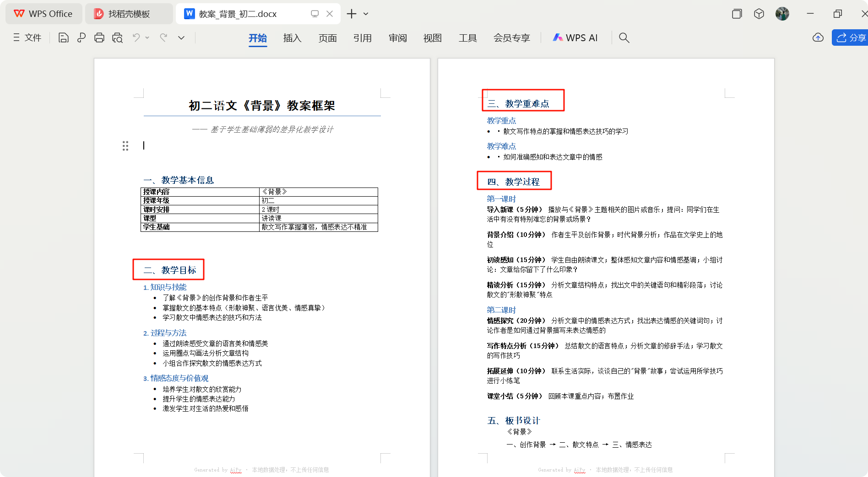Click the export to PDF icon
The image size is (868, 477).
[x=81, y=38]
